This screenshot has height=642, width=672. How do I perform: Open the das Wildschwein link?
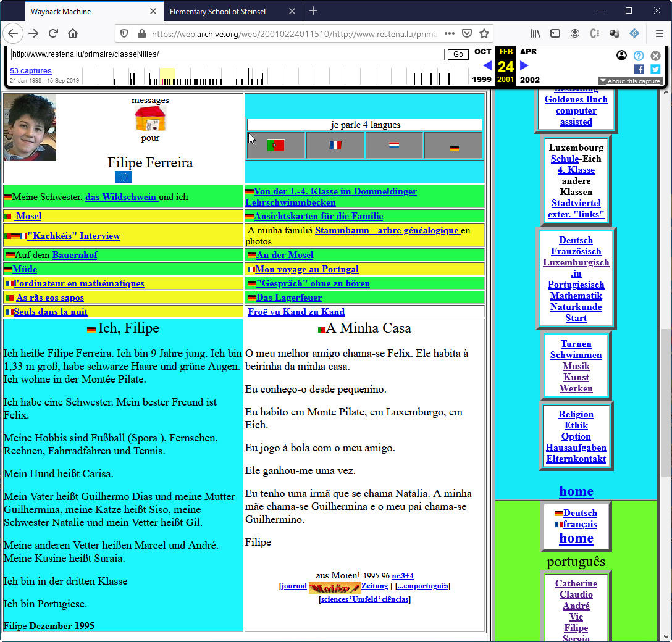(x=122, y=197)
